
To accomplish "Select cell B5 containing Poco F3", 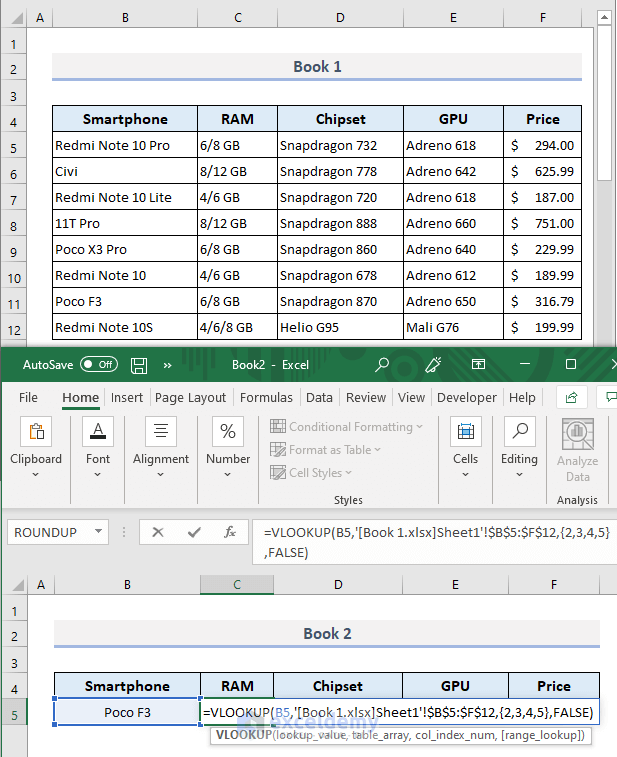I will pyautogui.click(x=127, y=713).
